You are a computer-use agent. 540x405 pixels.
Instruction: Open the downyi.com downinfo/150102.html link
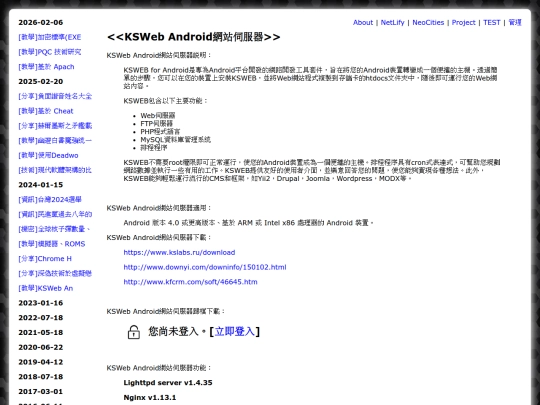[x=205, y=267]
